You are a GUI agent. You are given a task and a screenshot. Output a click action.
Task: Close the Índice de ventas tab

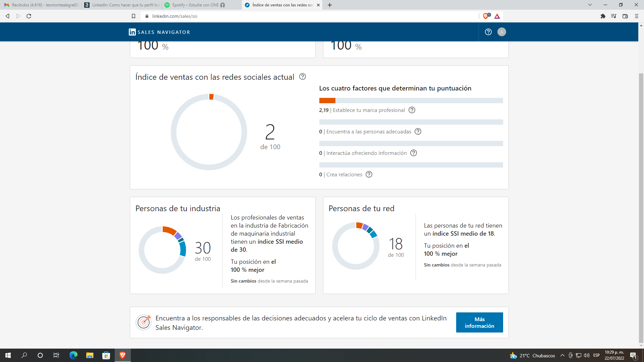[318, 5]
